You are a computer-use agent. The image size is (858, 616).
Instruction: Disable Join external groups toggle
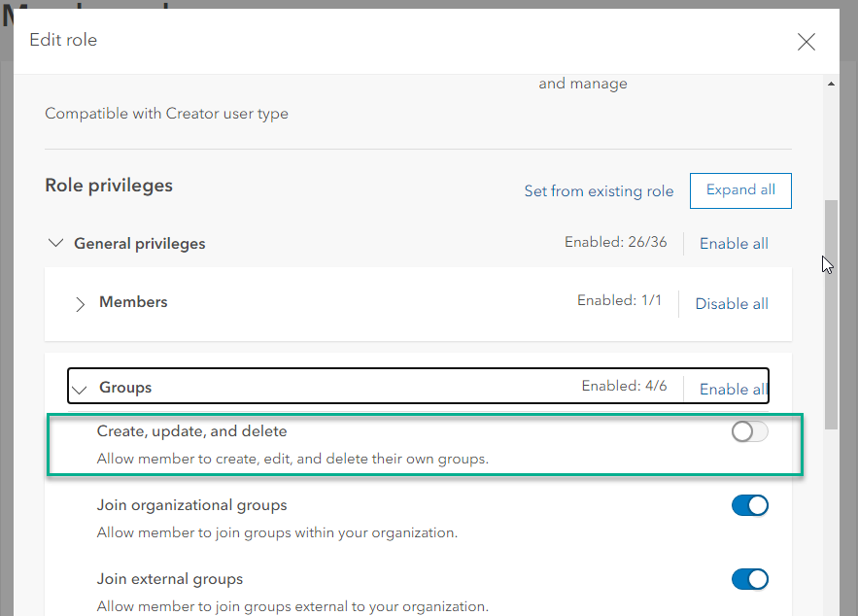749,579
